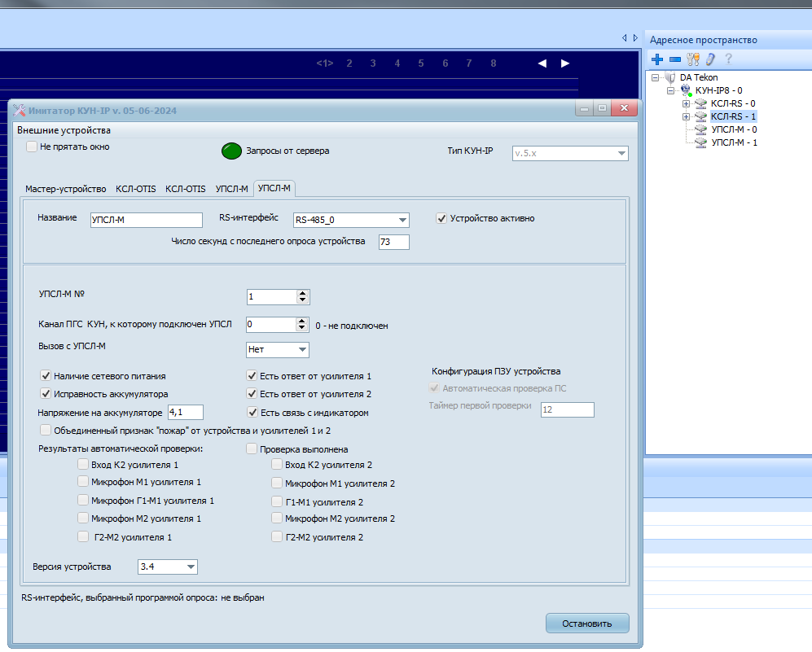
Task: Click the Название text field
Action: click(x=146, y=220)
